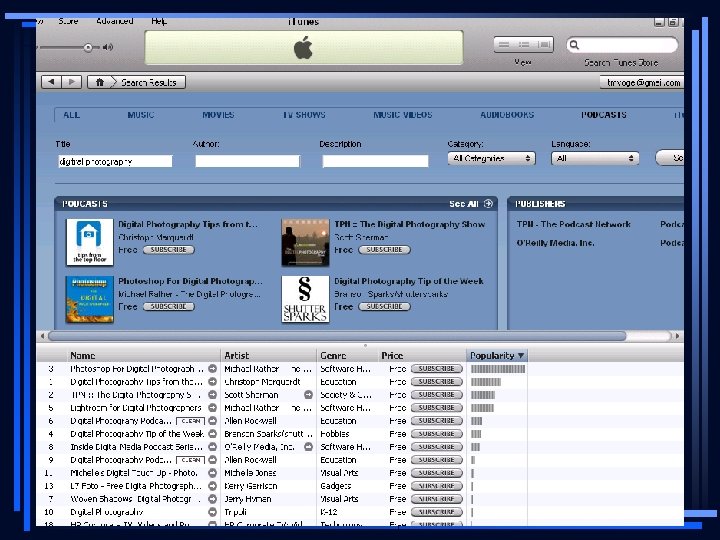Open the Store menu
Viewport: 720px width, 540px height.
tap(68, 21)
